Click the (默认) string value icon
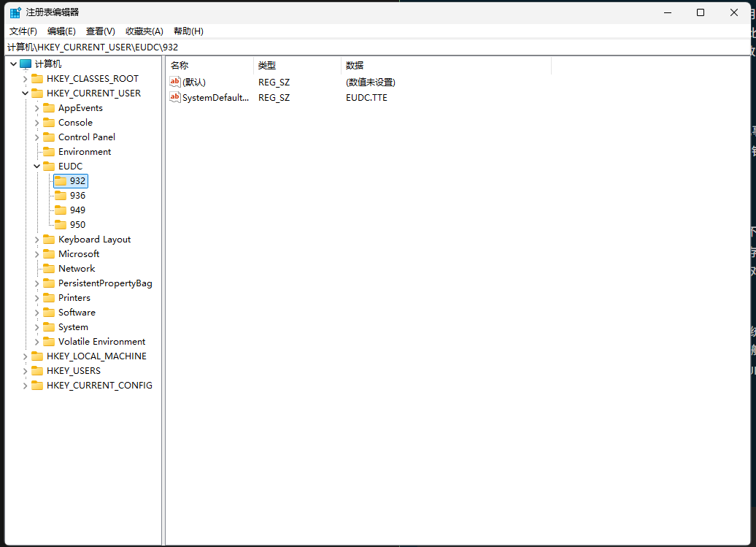 pos(175,82)
